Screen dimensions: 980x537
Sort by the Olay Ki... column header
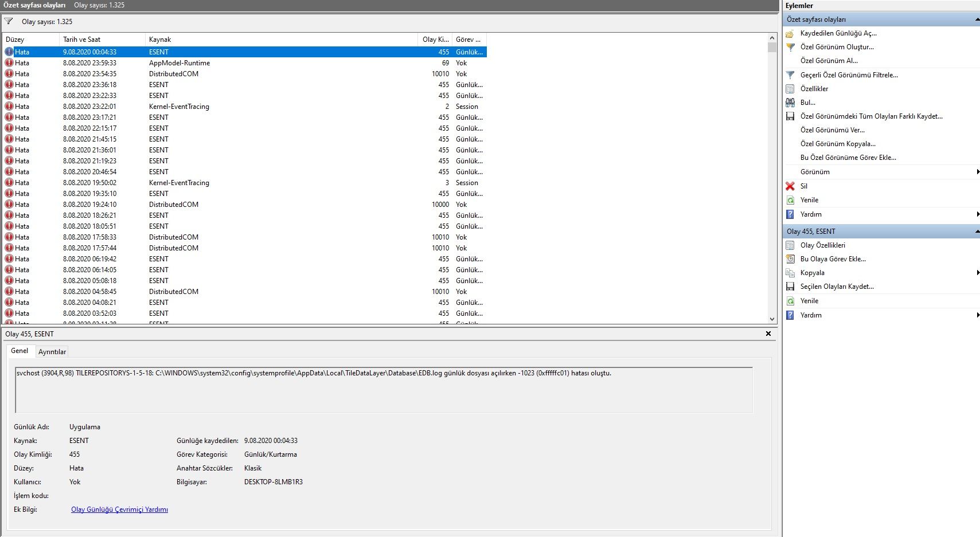435,40
